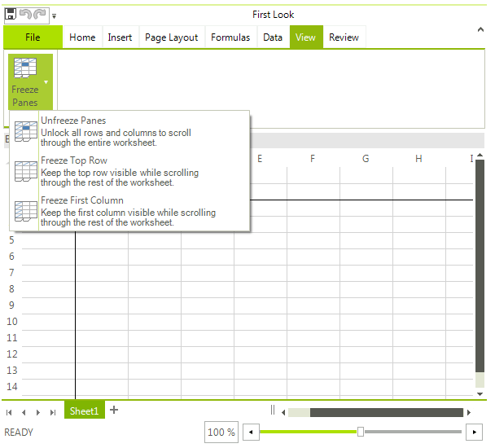This screenshot has height=448, width=495.
Task: Select row 13 header
Action: tap(12, 371)
